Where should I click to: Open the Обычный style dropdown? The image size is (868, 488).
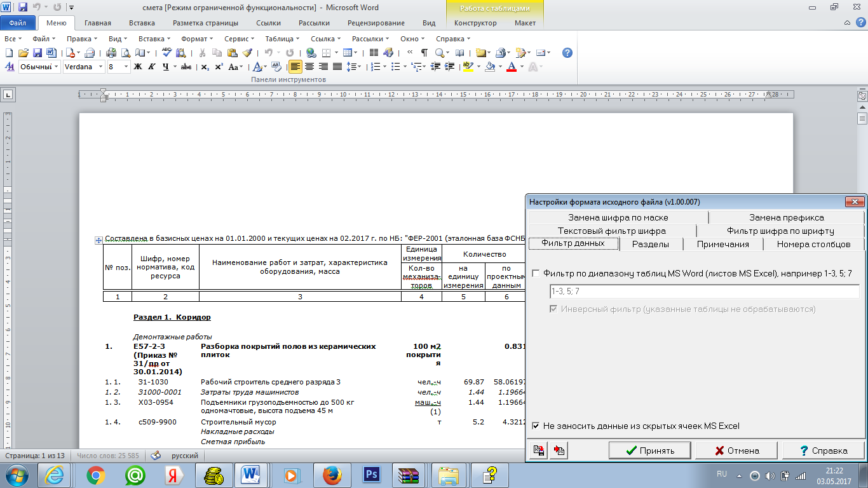coord(57,67)
